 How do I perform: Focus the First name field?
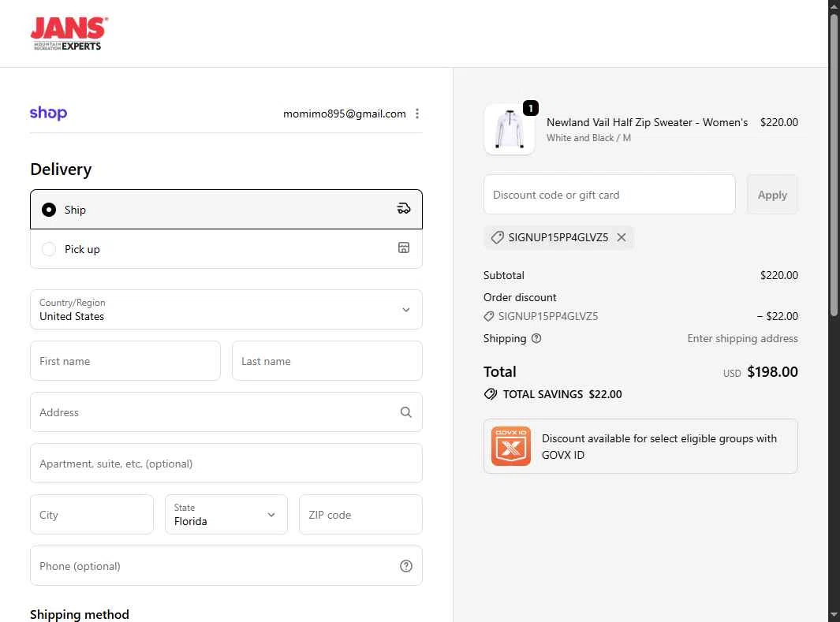[125, 361]
